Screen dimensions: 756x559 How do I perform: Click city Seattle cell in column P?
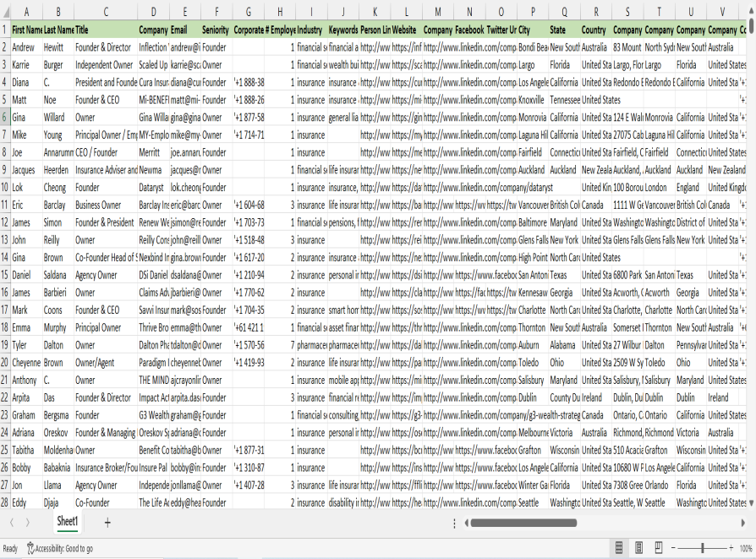click(533, 502)
